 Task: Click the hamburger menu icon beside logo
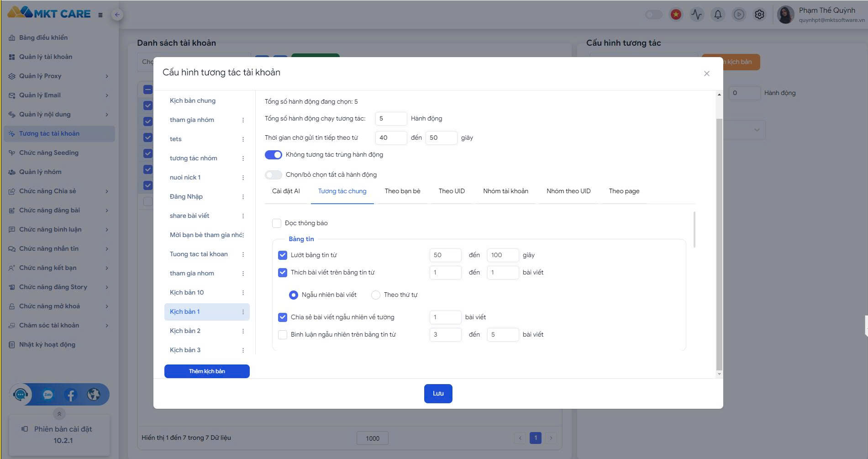(x=100, y=15)
